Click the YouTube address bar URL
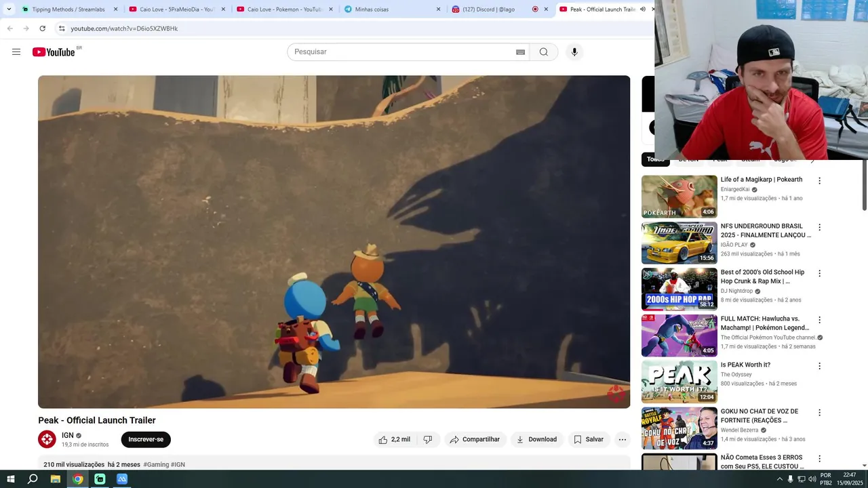The width and height of the screenshot is (868, 488). [x=124, y=28]
